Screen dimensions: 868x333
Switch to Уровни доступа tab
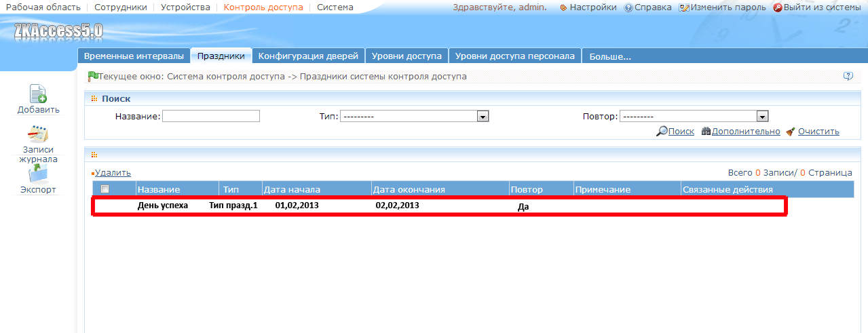407,56
